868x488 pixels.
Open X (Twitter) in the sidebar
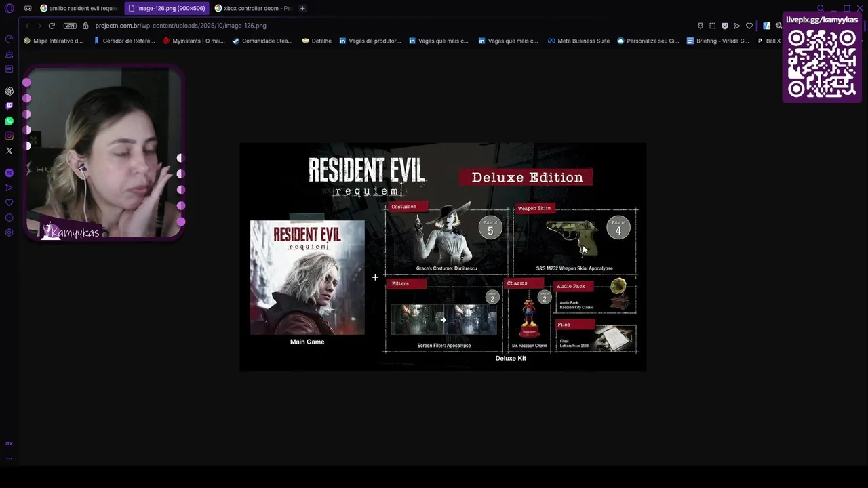tap(9, 150)
